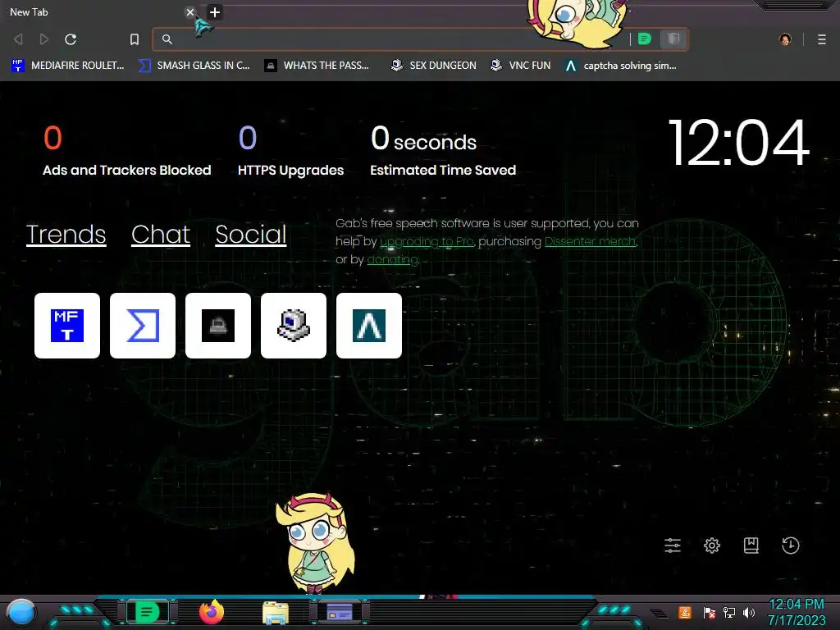Click the Estimated Time Saved stat
The width and height of the screenshot is (840, 630).
coord(443,151)
